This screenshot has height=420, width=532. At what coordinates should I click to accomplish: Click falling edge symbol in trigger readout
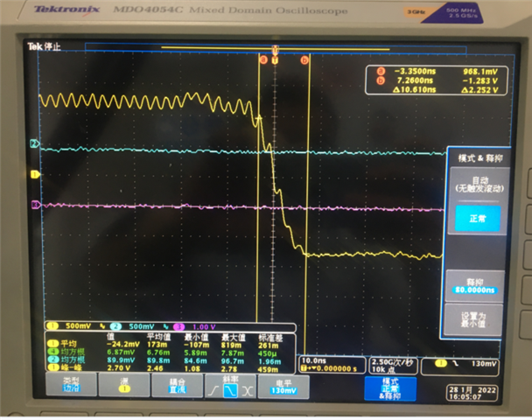455,364
